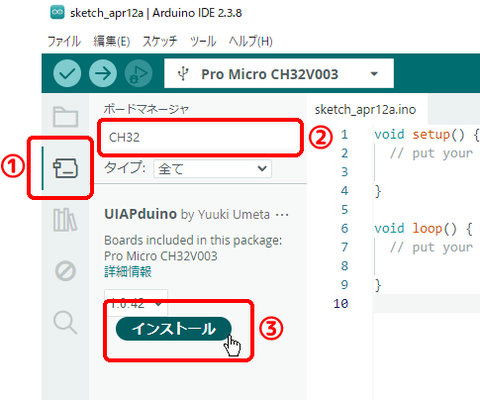
Task: Open the ツール menu
Action: tap(203, 41)
